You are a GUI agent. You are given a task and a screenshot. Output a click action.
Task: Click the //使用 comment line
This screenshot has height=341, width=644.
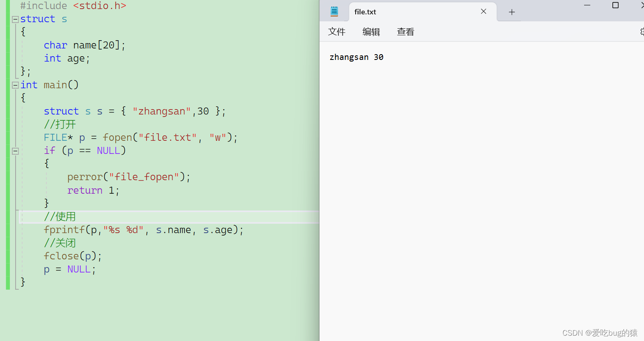click(x=60, y=217)
